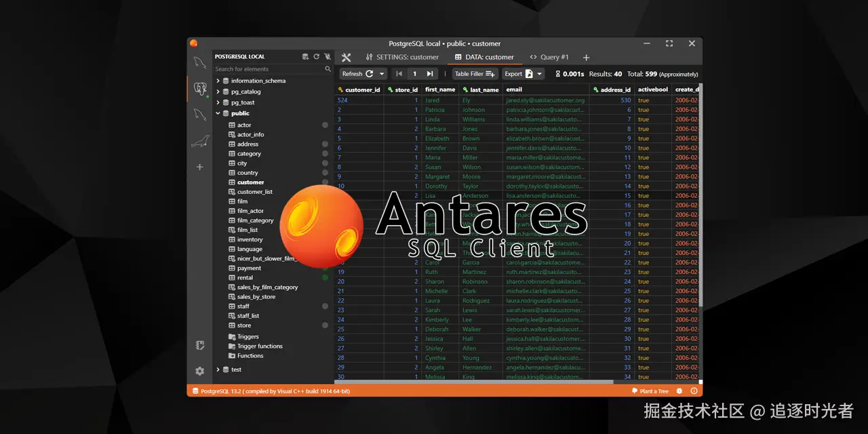Collapse the public schema node
Image resolution: width=868 pixels, height=434 pixels.
pos(218,113)
